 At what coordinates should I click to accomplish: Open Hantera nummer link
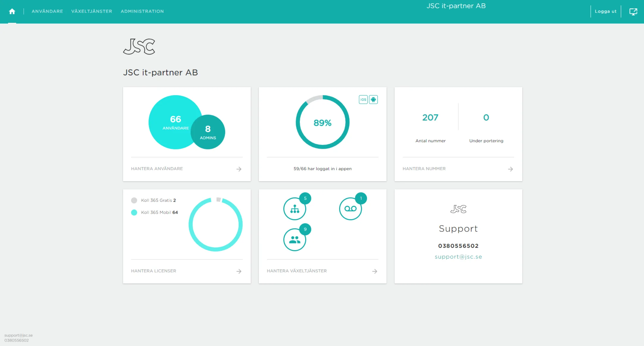pyautogui.click(x=424, y=169)
